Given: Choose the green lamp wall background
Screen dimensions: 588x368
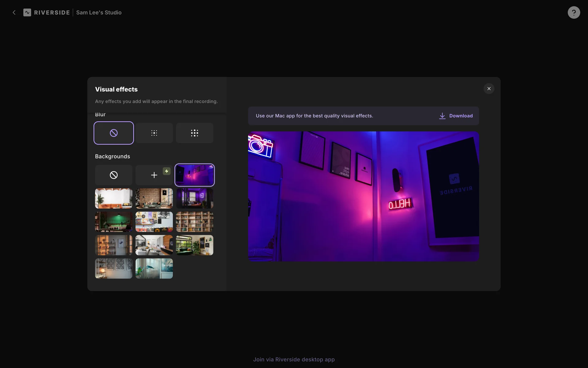Looking at the screenshot, I should pyautogui.click(x=114, y=222).
